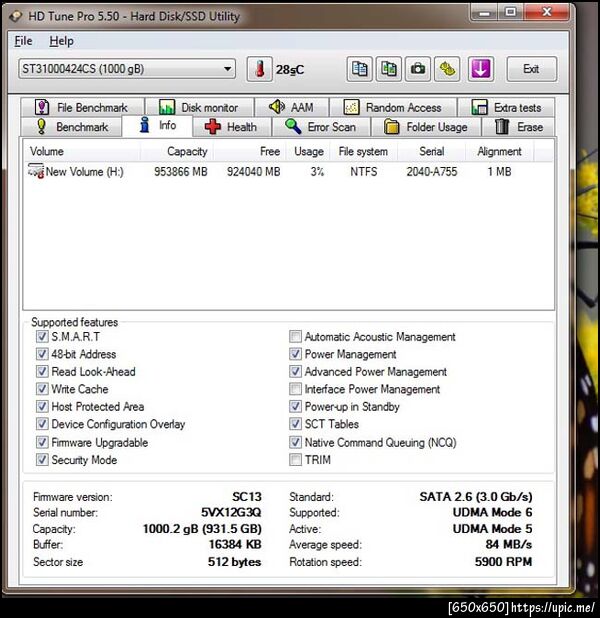The width and height of the screenshot is (600, 618).
Task: Switch to the File Benchmark tab
Action: click(x=83, y=107)
